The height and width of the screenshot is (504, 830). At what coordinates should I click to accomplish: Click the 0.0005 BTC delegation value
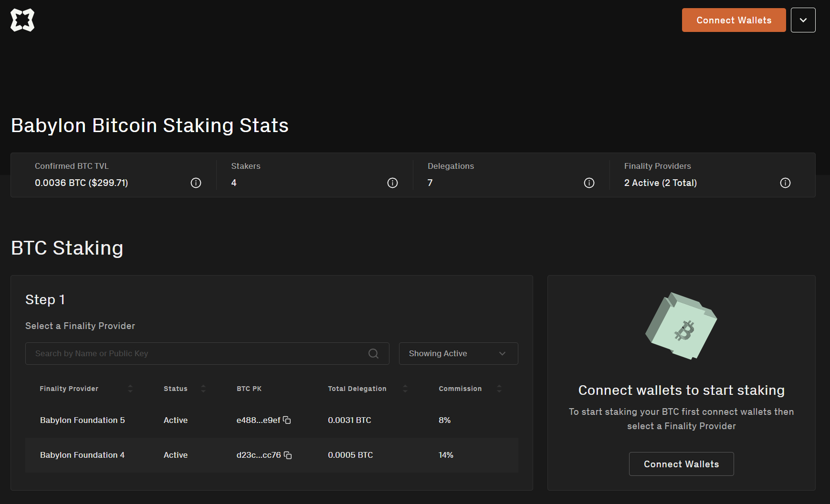click(350, 455)
